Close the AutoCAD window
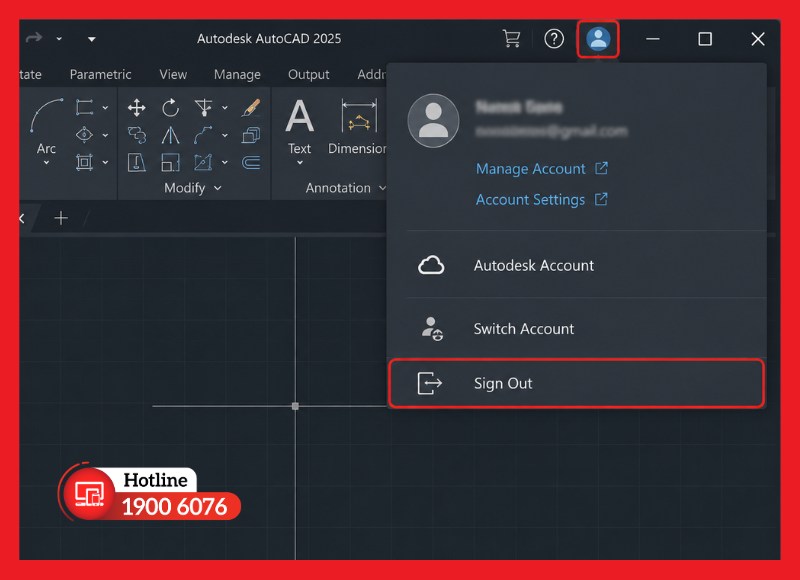The image size is (800, 580). (758, 39)
